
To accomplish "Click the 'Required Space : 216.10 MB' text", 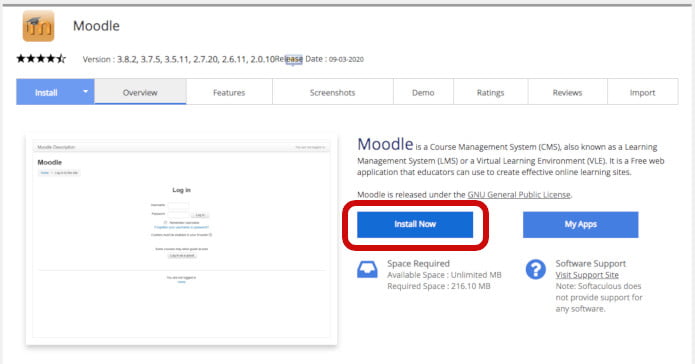I will point(439,286).
